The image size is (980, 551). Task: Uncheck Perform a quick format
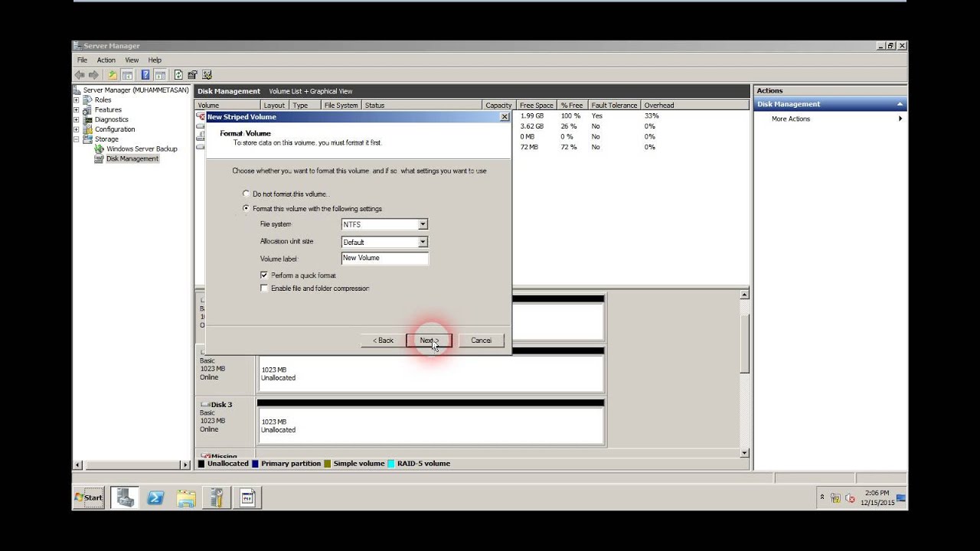coord(264,275)
